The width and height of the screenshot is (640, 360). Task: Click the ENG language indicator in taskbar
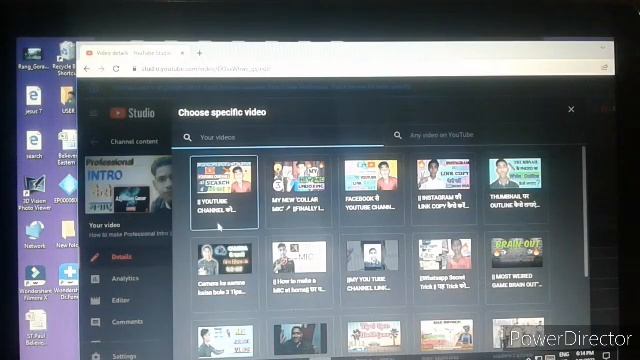[564, 354]
